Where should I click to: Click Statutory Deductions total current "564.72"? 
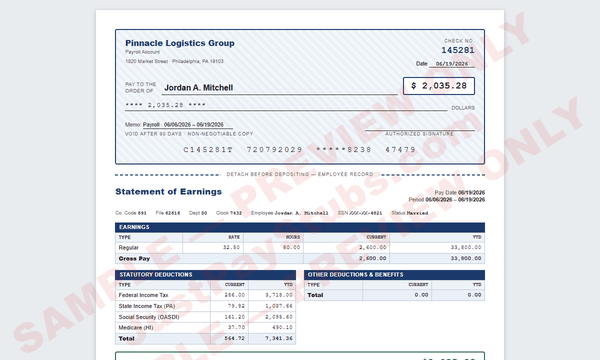(235, 339)
